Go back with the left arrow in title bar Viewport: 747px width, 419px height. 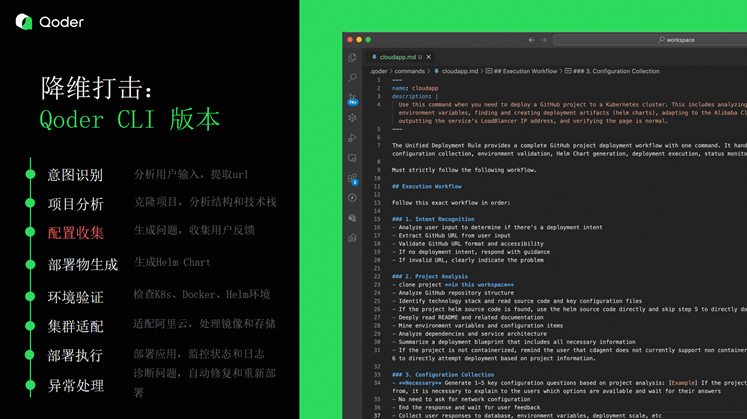click(x=531, y=40)
